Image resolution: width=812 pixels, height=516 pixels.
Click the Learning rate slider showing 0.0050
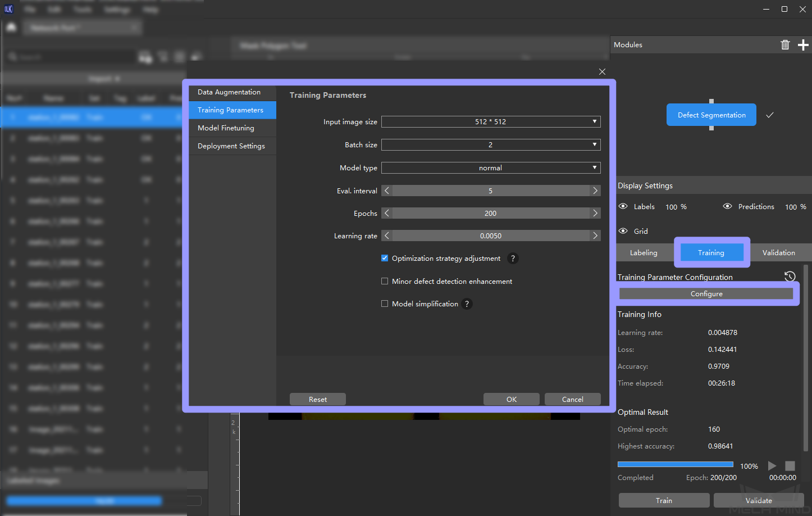[x=491, y=236]
